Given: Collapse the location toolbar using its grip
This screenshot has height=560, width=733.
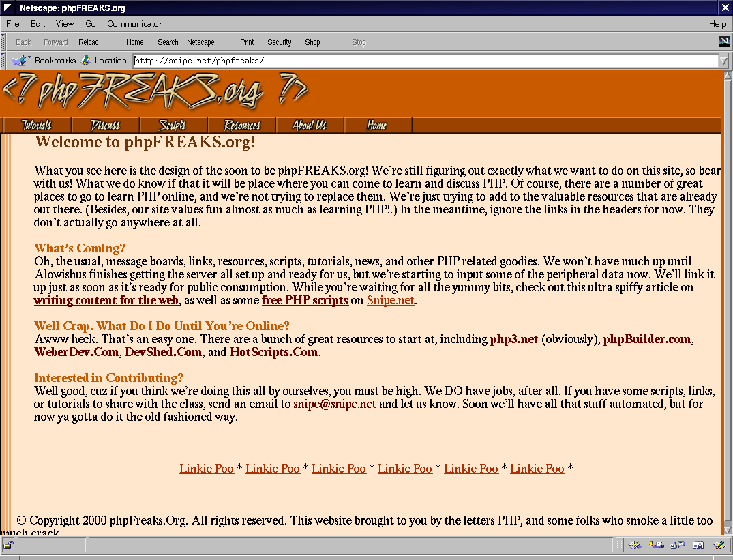Looking at the screenshot, I should pyautogui.click(x=3, y=60).
